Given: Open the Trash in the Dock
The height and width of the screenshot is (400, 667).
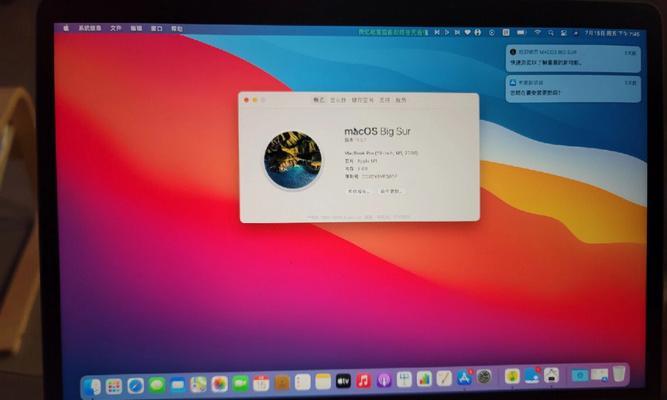Looking at the screenshot, I should point(619,373).
